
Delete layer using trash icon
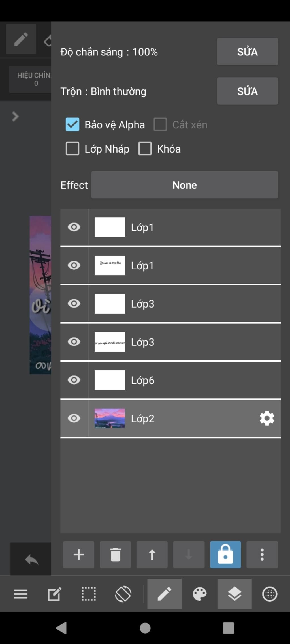click(115, 555)
